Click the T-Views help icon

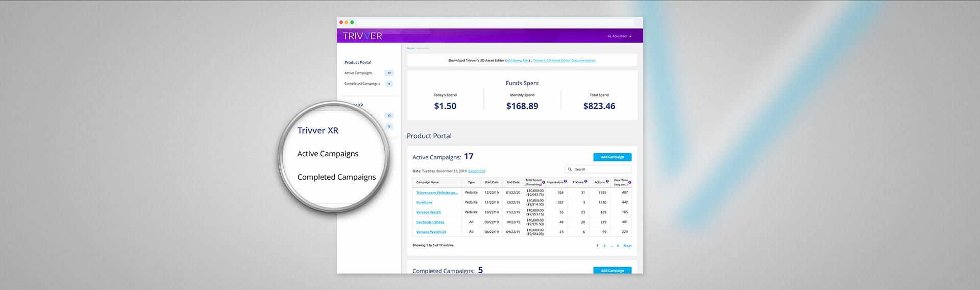(x=585, y=181)
